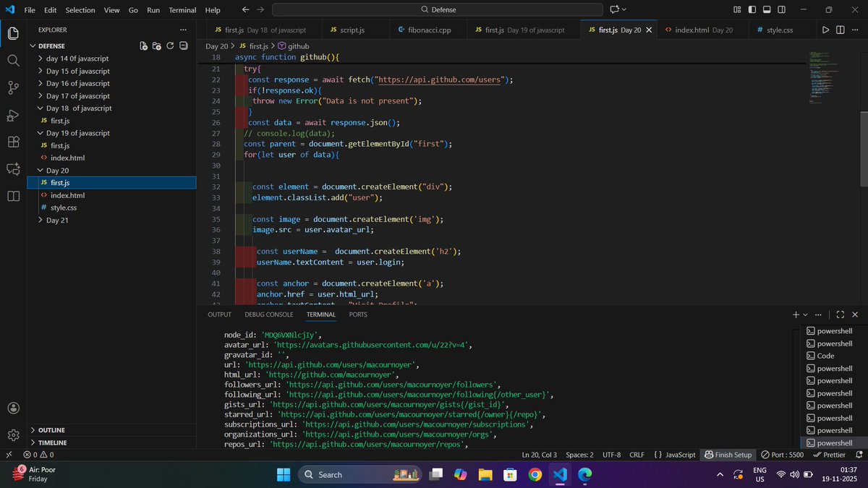Show errors and warnings in status bar
The height and width of the screenshot is (488, 868).
[x=38, y=455]
